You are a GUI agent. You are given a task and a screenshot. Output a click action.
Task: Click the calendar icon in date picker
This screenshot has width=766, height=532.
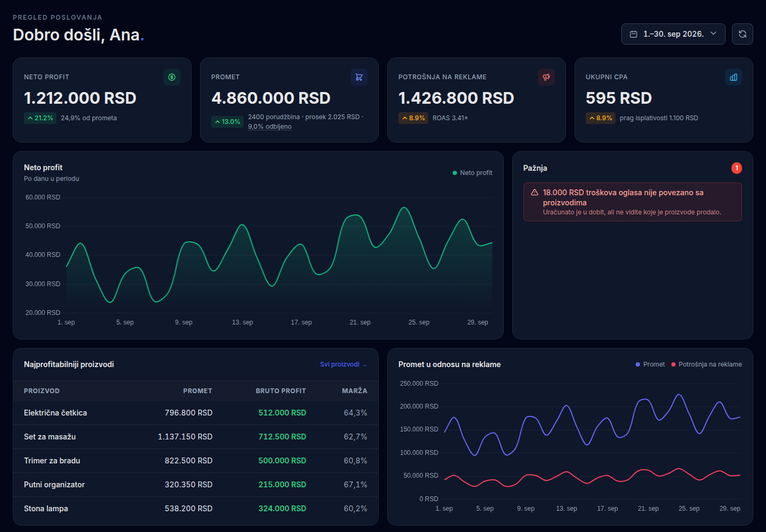(634, 34)
